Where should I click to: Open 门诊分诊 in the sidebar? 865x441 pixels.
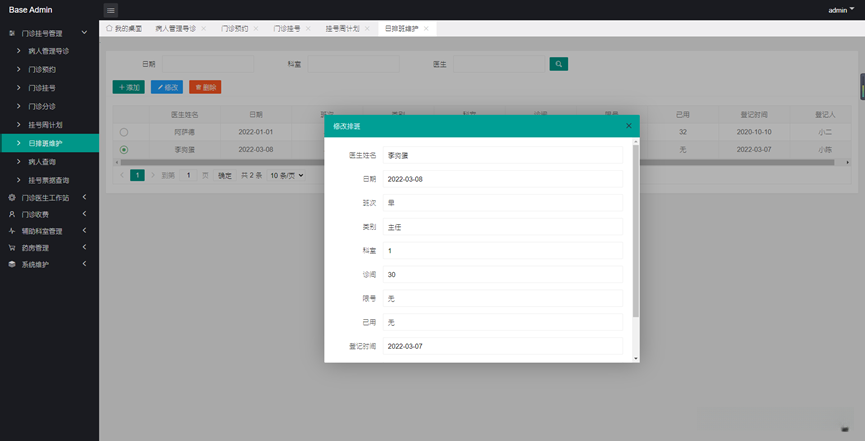pos(49,107)
